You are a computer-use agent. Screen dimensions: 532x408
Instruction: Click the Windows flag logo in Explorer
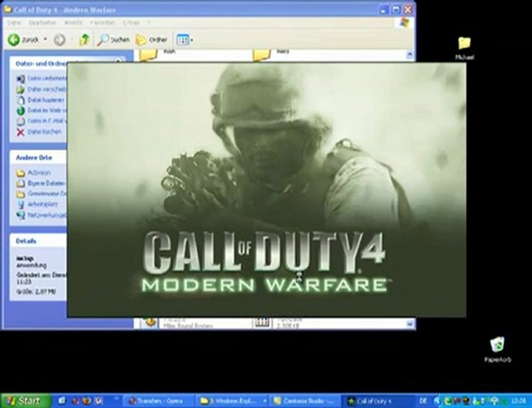point(404,23)
